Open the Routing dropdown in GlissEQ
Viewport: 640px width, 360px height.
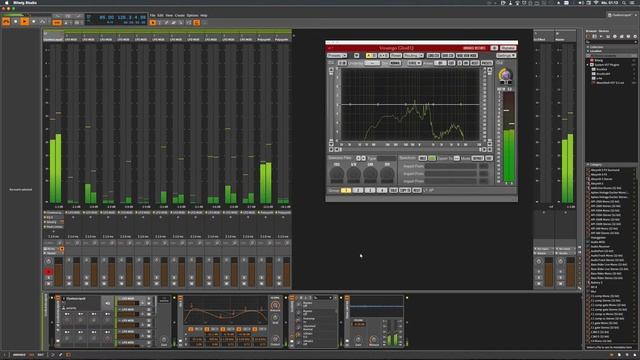pos(413,56)
